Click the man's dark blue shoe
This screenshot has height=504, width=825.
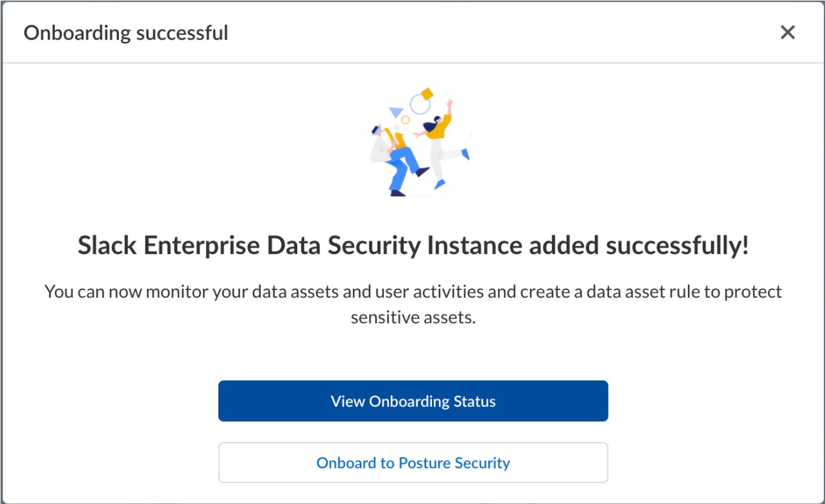coord(423,172)
